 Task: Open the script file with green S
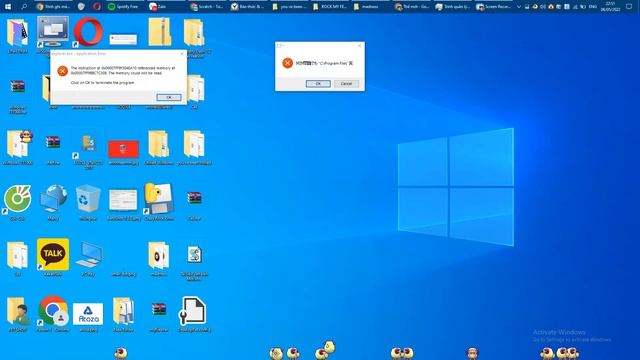[x=195, y=255]
